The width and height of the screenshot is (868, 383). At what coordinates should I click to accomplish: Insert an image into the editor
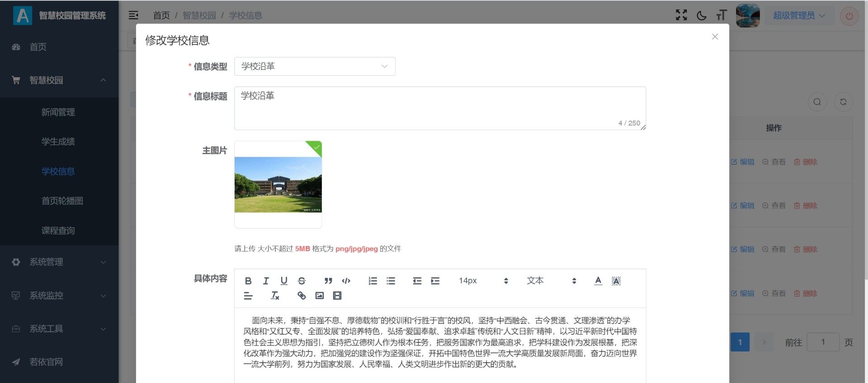coord(320,296)
